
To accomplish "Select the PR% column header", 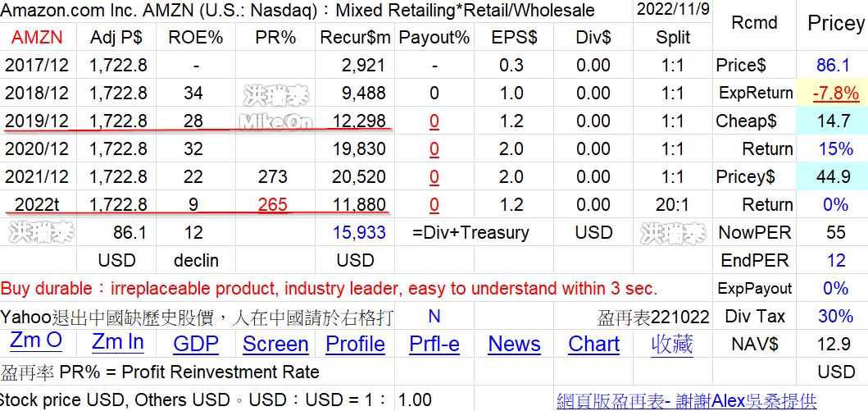I will click(x=275, y=38).
